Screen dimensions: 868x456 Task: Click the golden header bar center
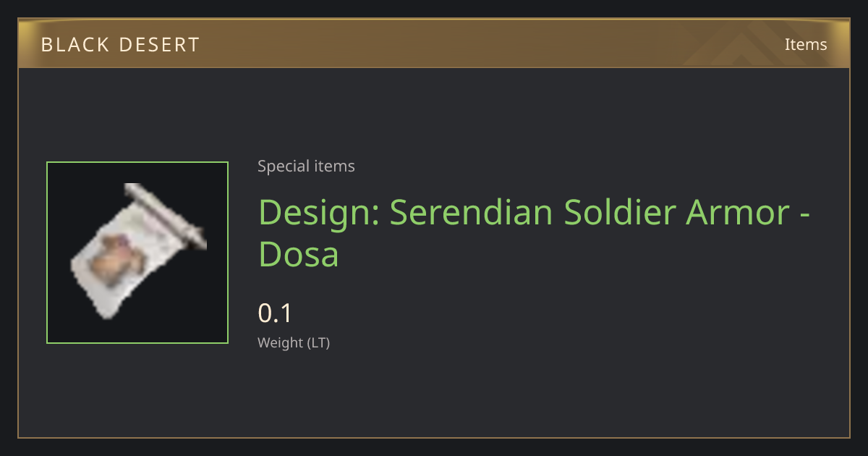(434, 43)
